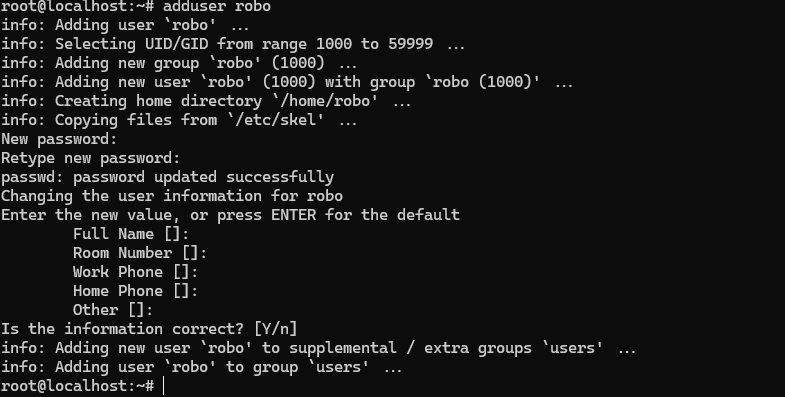Image resolution: width=785 pixels, height=397 pixels.
Task: Click the 'New password:' prompt line
Action: coord(59,139)
